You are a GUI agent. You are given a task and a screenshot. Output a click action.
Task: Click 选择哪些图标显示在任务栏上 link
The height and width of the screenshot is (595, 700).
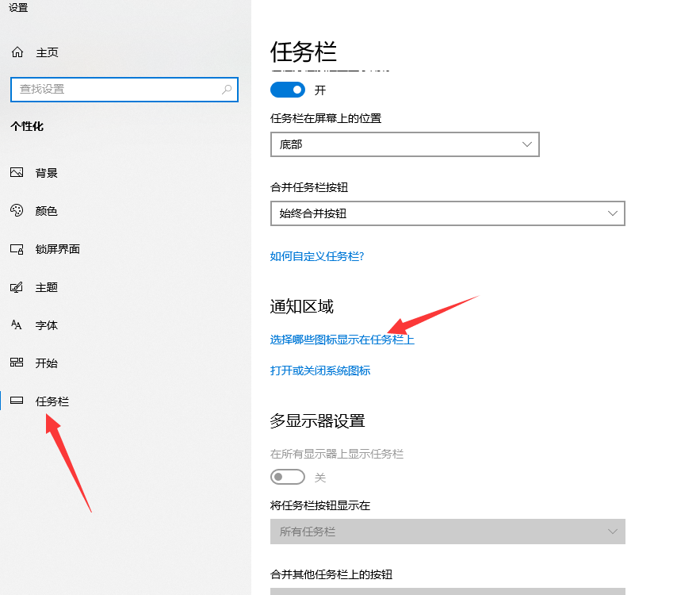pyautogui.click(x=342, y=340)
